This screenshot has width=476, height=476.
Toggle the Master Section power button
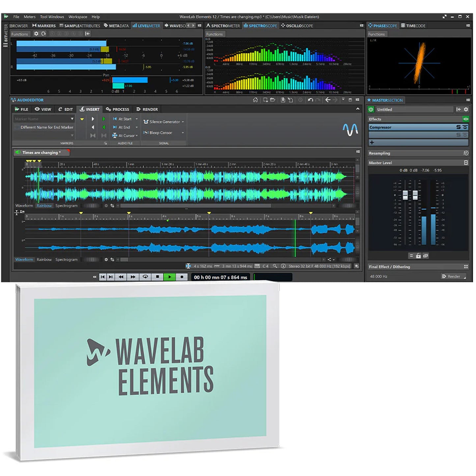[x=371, y=109]
